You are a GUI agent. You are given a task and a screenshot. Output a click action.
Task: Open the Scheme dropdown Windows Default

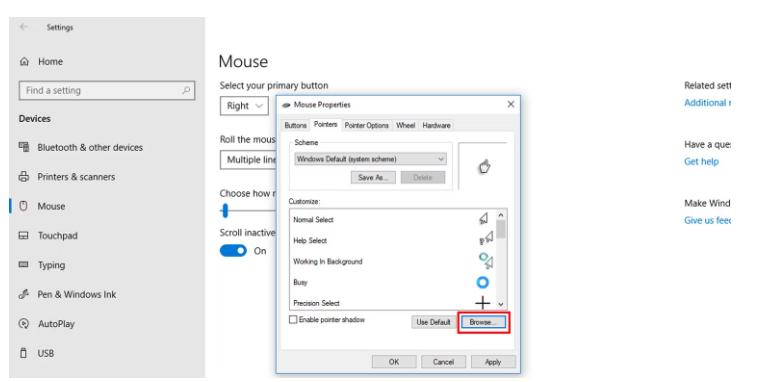370,159
